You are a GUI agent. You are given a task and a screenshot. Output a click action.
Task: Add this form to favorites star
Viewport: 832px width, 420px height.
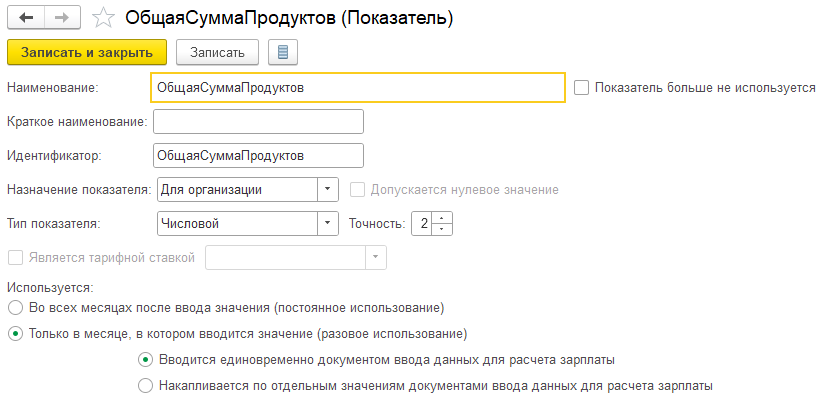[102, 18]
